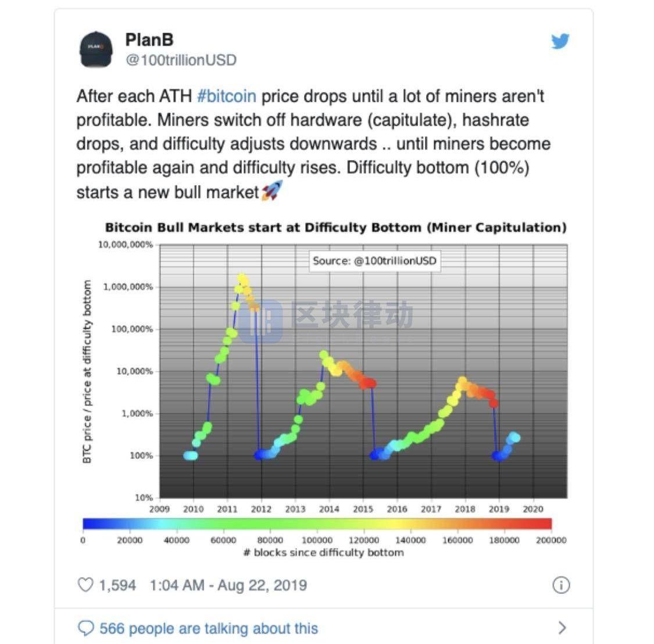The width and height of the screenshot is (654, 644).
Task: Open the tweet info circle icon
Action: pyautogui.click(x=560, y=585)
